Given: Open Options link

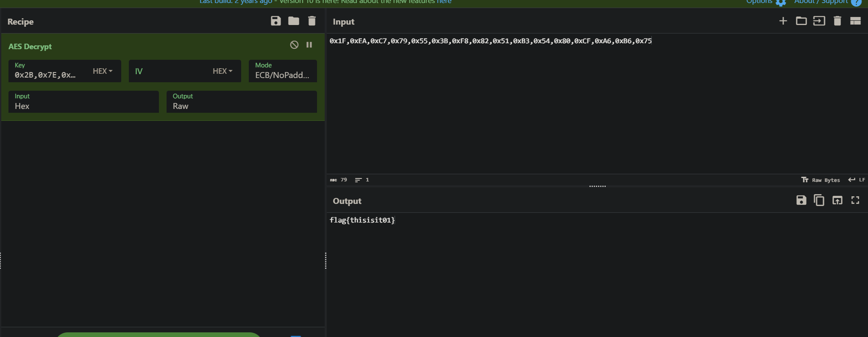Looking at the screenshot, I should pos(759,2).
